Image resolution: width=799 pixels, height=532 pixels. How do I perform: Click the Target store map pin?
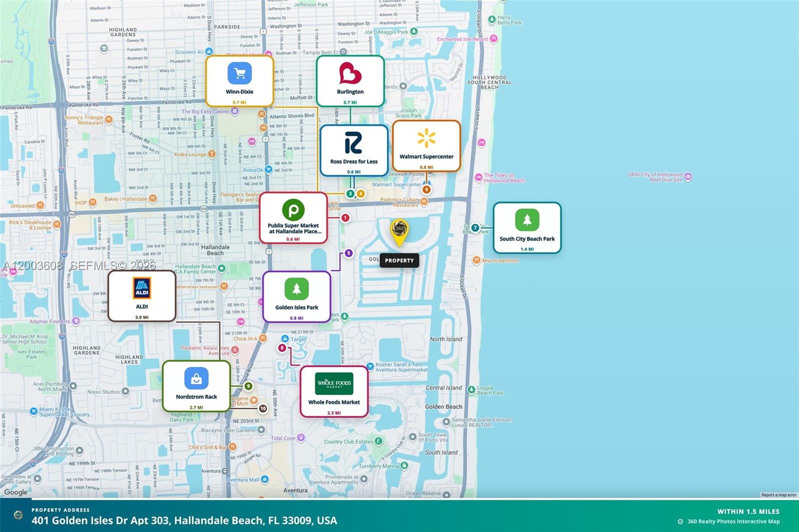tap(285, 339)
